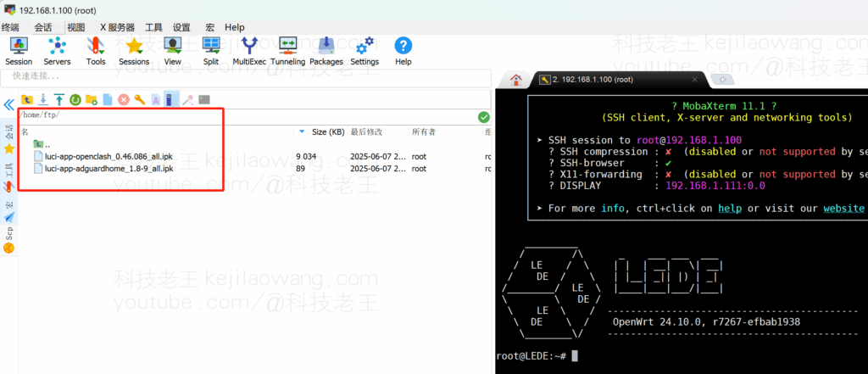The image size is (868, 374).
Task: Open the Servers tool
Action: click(57, 52)
